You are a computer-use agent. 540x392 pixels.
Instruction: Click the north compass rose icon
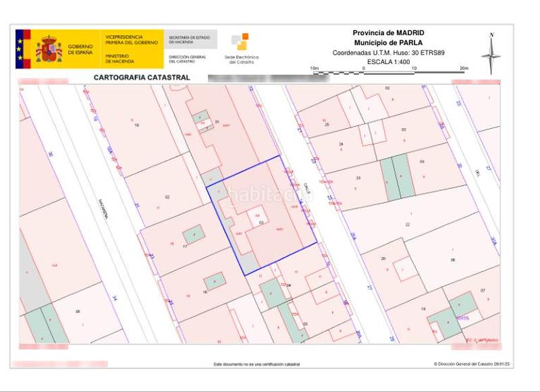[x=491, y=53]
